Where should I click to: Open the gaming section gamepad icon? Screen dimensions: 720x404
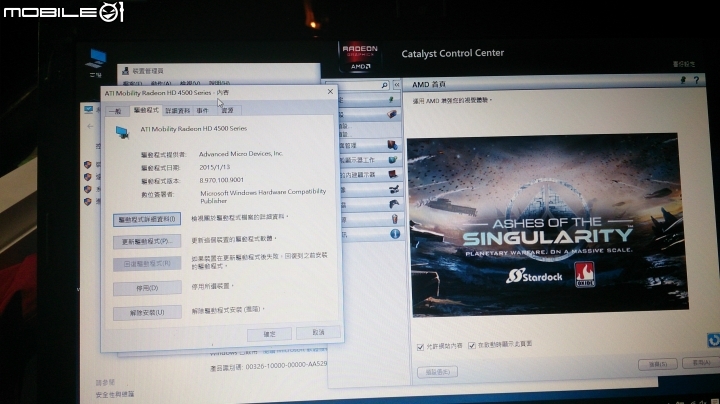pos(394,204)
